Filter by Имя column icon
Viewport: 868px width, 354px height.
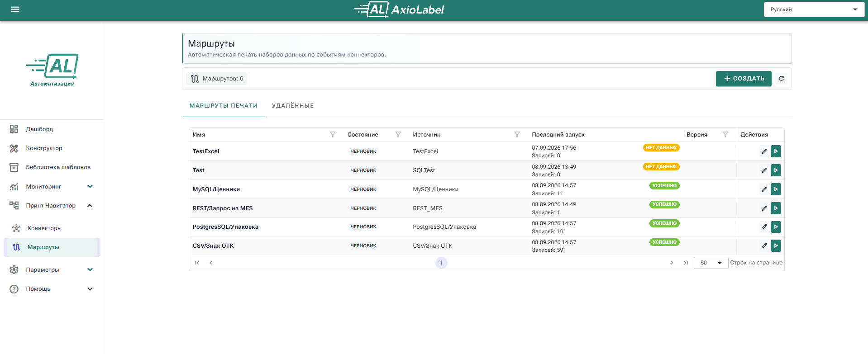(333, 135)
